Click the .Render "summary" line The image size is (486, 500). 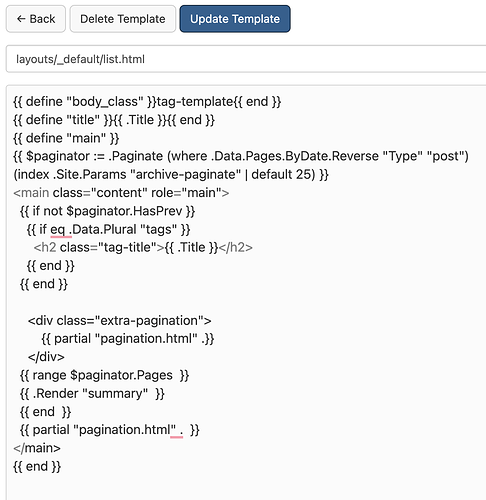click(x=92, y=394)
